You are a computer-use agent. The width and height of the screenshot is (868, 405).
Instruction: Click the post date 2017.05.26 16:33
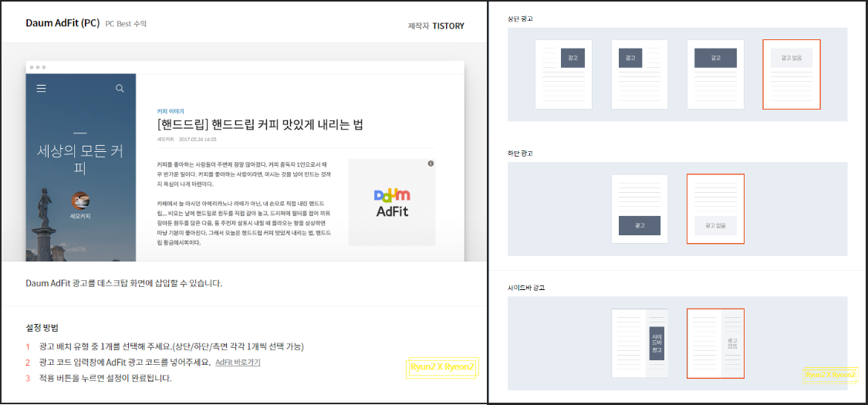click(198, 140)
